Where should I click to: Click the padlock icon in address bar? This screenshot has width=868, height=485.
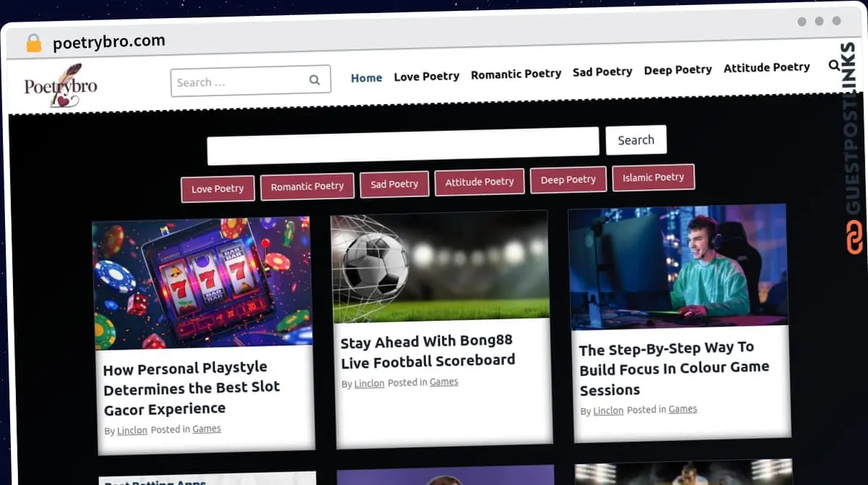click(x=34, y=43)
